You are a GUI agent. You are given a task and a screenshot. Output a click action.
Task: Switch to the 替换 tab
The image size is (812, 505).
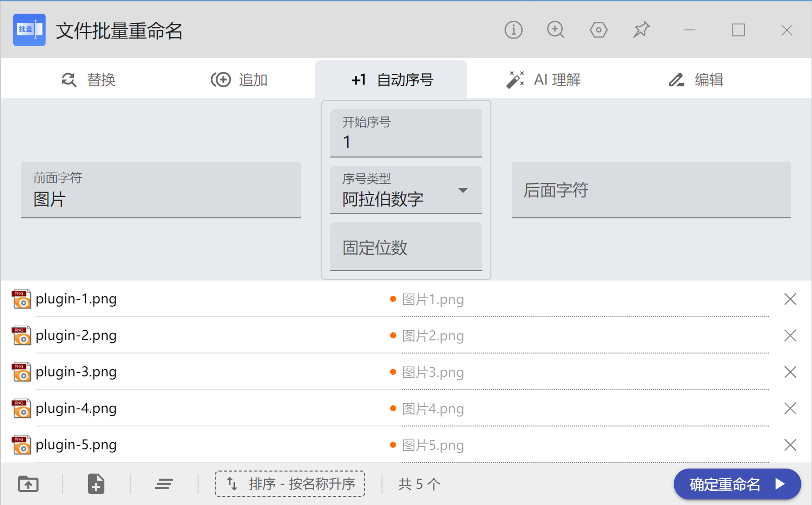tap(89, 80)
